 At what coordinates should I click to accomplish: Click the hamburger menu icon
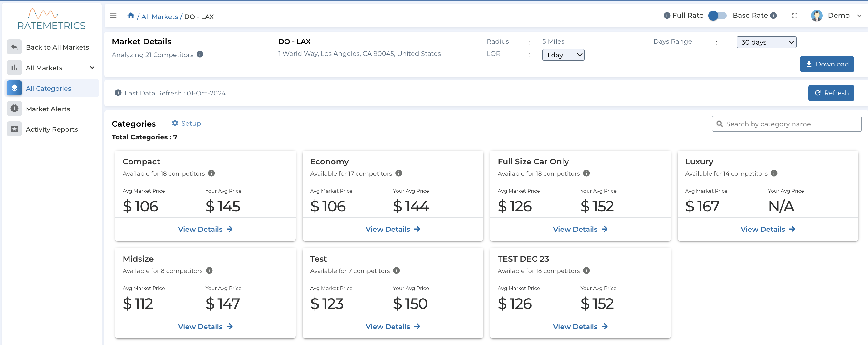(x=113, y=16)
